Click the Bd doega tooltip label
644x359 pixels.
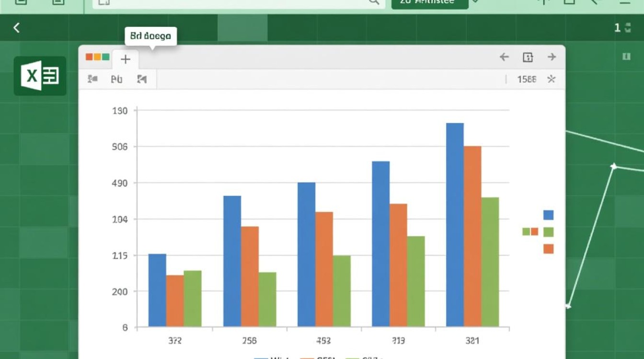150,36
